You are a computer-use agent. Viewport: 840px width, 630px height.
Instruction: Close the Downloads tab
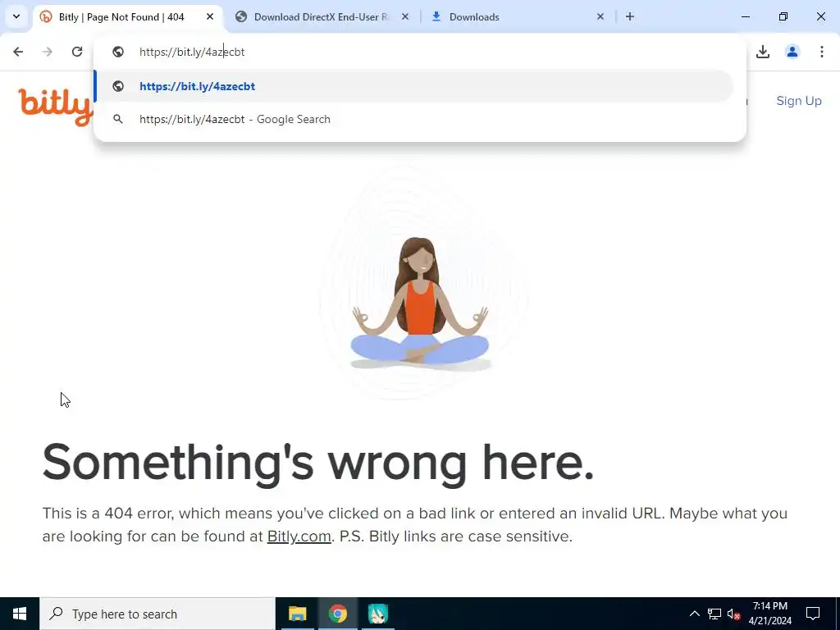(600, 16)
